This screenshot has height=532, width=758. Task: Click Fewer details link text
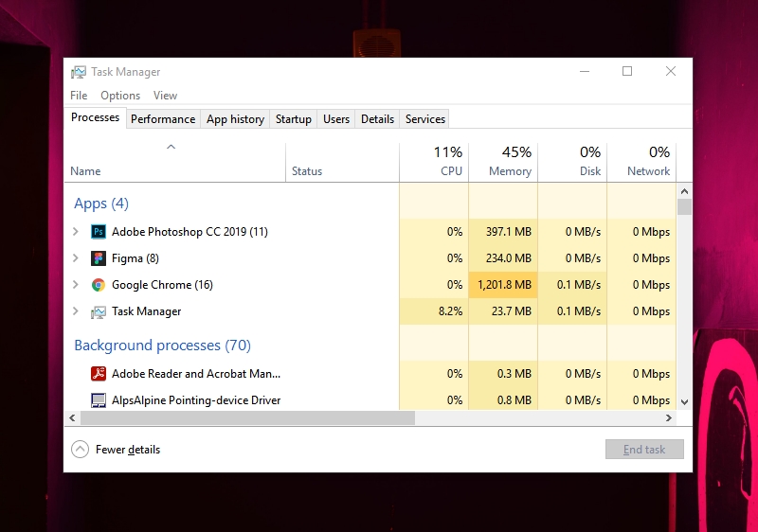[128, 450]
